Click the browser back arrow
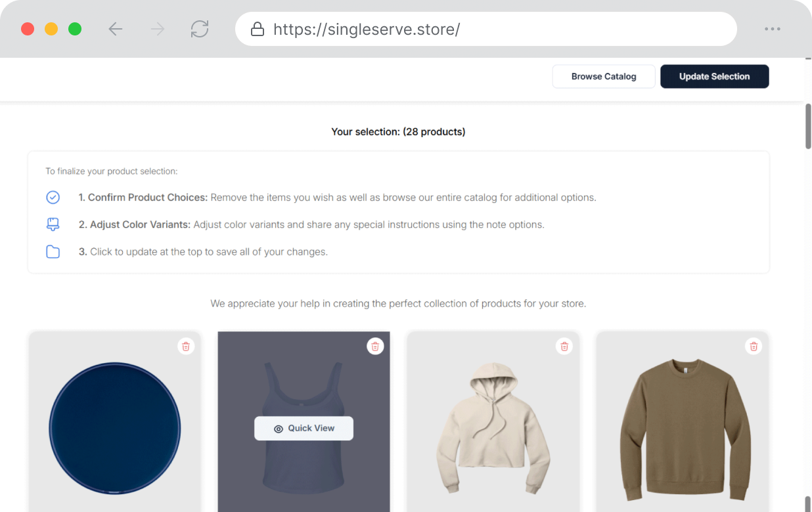This screenshot has width=812, height=512. click(x=116, y=29)
